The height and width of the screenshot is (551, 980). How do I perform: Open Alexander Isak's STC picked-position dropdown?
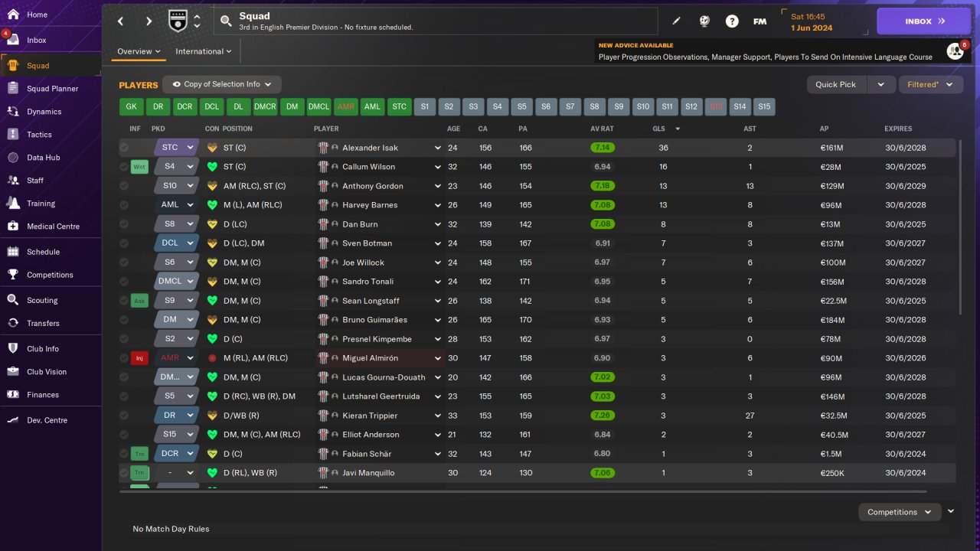click(x=176, y=148)
